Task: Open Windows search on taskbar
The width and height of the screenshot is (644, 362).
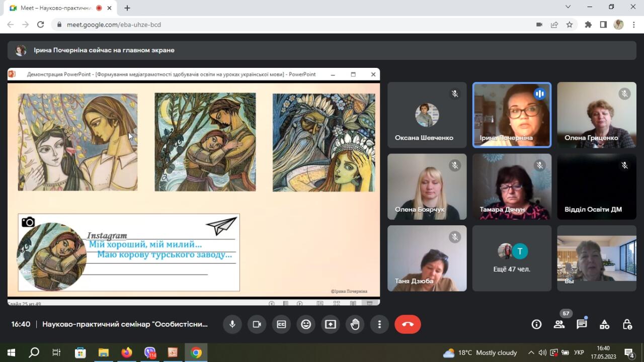Action: point(34,352)
